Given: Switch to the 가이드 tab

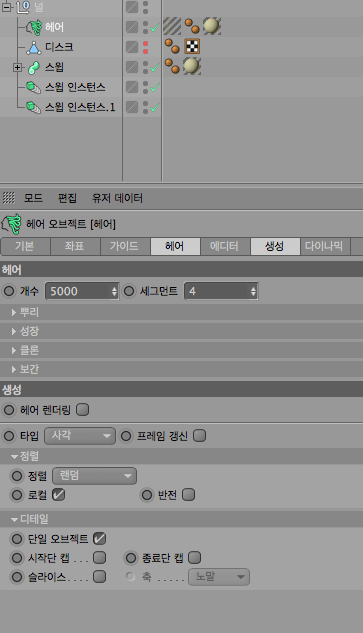Looking at the screenshot, I should pos(125,246).
